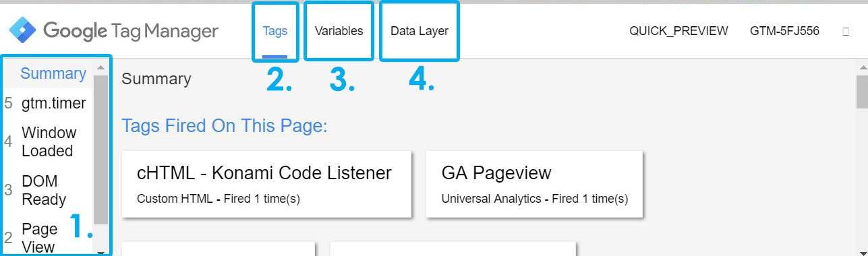Select the Window Loaded event
This screenshot has height=256, width=868.
click(x=49, y=141)
